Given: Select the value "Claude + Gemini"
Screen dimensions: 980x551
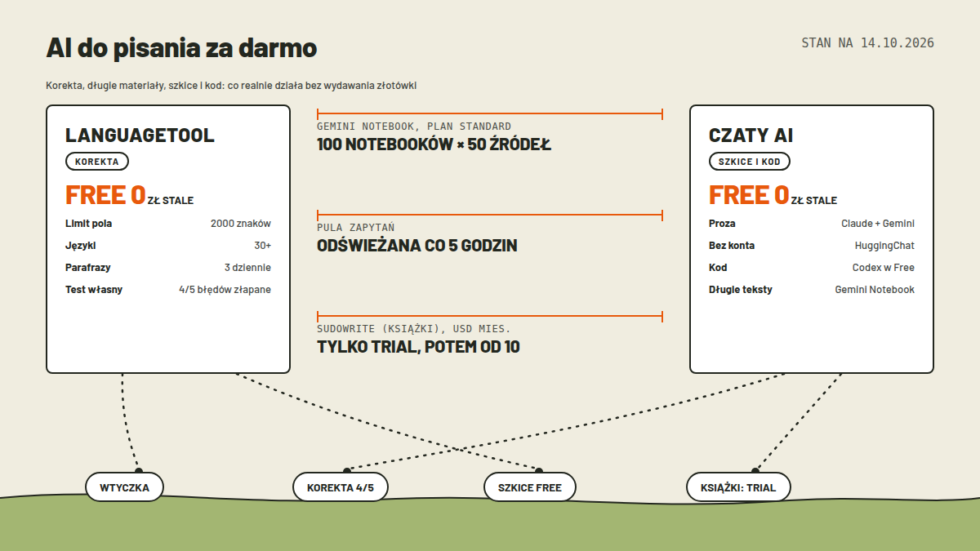Looking at the screenshot, I should pyautogui.click(x=878, y=223).
